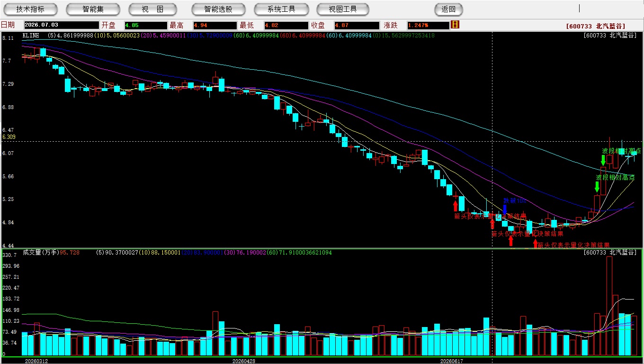Open the 视图工具 menu
The width and height of the screenshot is (644, 364).
pyautogui.click(x=343, y=9)
